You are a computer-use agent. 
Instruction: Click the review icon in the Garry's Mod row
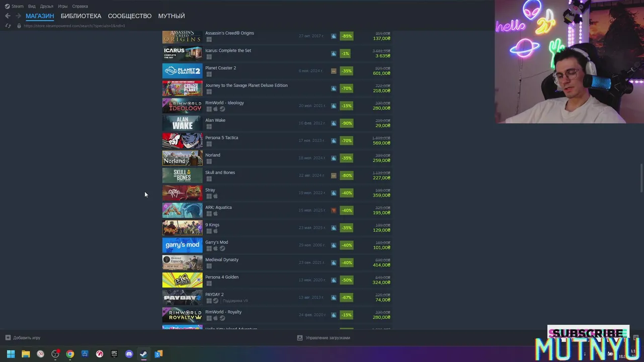point(334,245)
